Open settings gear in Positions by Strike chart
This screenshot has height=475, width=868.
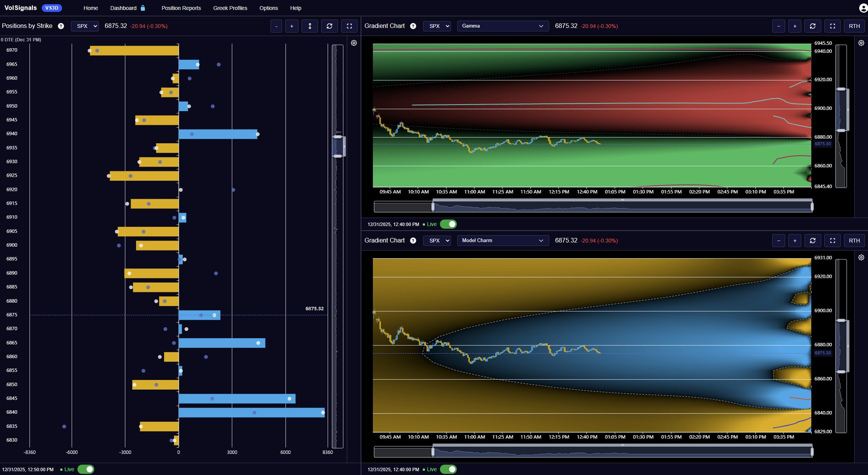354,43
